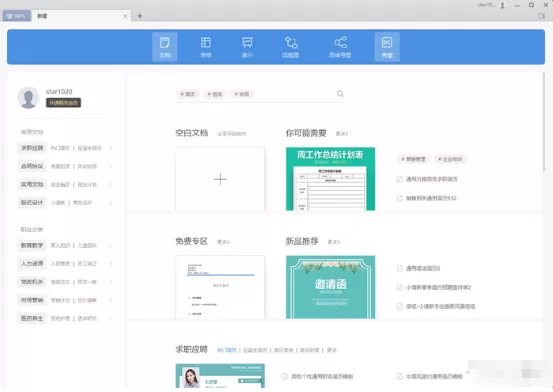Select the 表格 (Spreadsheet) icon in blue bar
The image size is (553, 392).
point(206,47)
